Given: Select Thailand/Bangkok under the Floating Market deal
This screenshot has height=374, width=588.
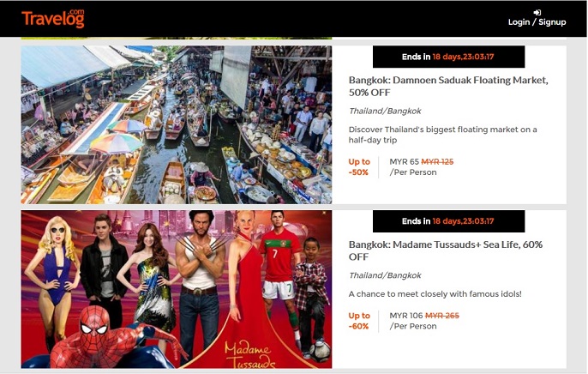Looking at the screenshot, I should click(385, 111).
